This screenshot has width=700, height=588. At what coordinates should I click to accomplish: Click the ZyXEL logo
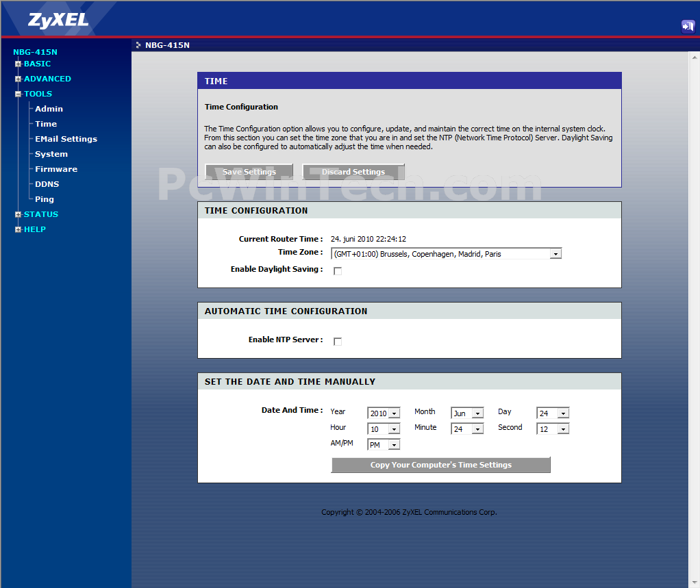[x=58, y=20]
